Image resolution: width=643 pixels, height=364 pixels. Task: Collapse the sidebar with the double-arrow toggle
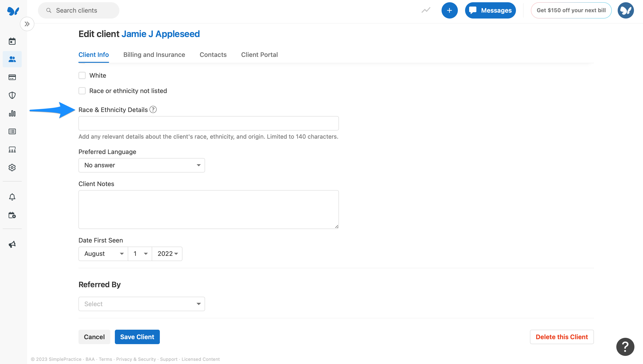tap(27, 24)
